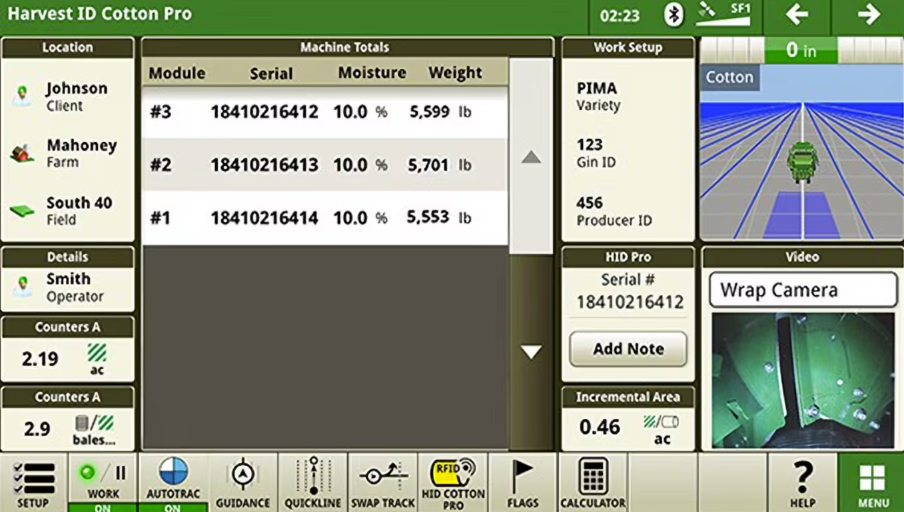
Task: Toggle the Work recording on/pause
Action: pos(103,483)
